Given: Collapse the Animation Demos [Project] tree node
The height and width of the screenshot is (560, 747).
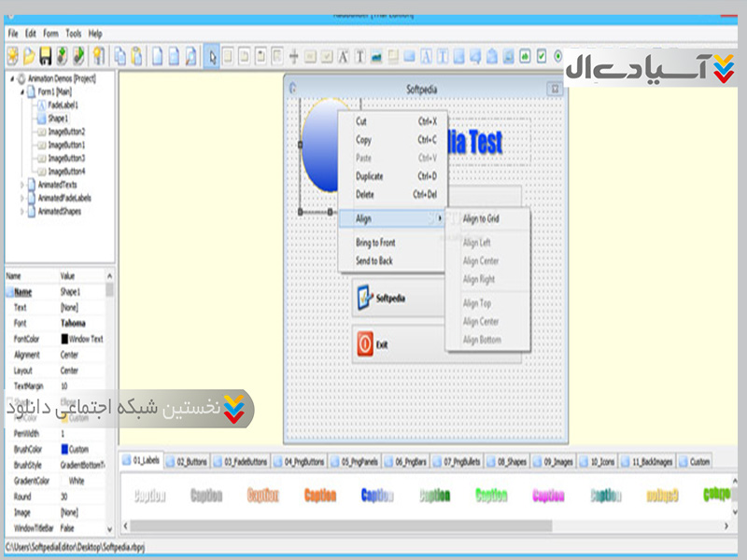Looking at the screenshot, I should [x=11, y=79].
